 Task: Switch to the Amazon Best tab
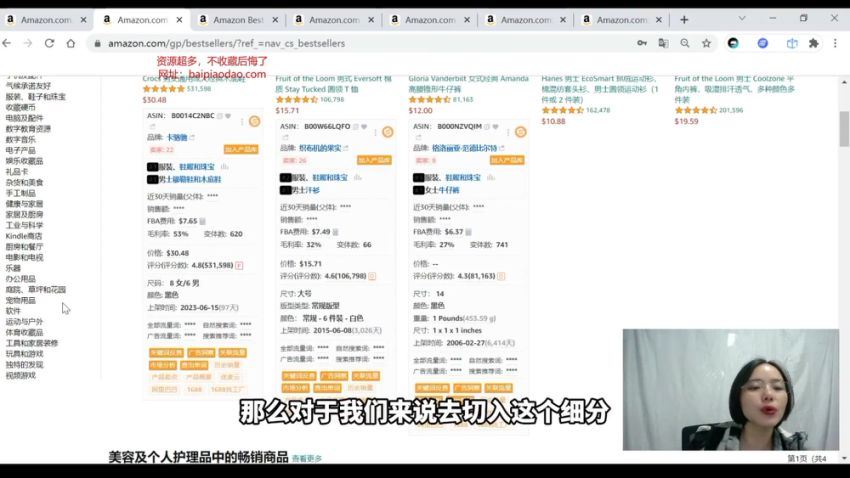[238, 20]
